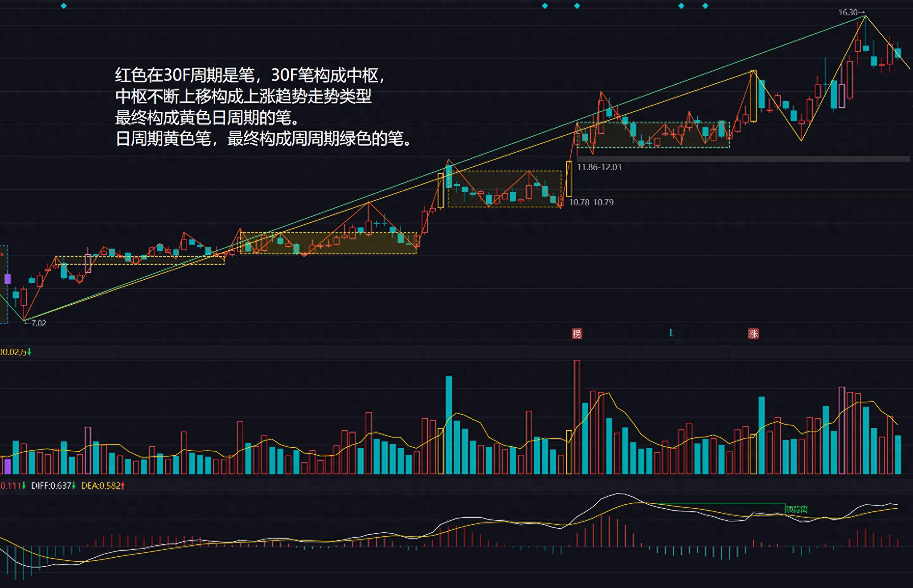913x588 pixels.
Task: Click the leftmost cyan diamond marker at the top
Action: 64,6
